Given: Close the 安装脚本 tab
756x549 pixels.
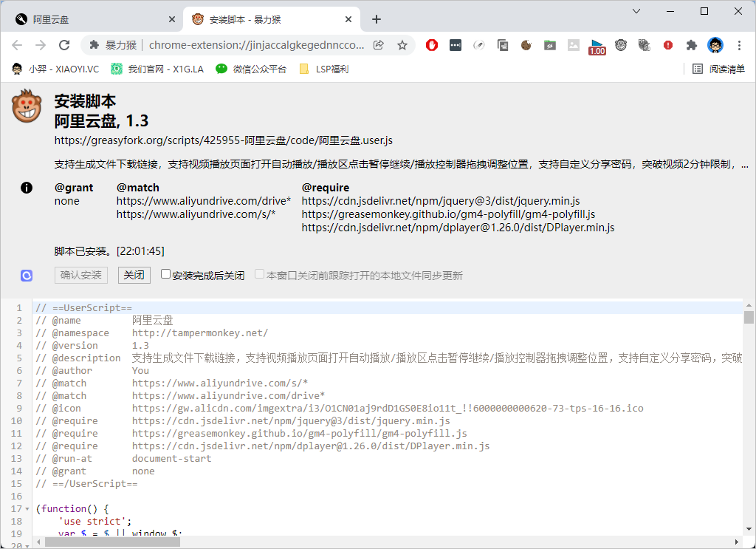Looking at the screenshot, I should point(348,19).
